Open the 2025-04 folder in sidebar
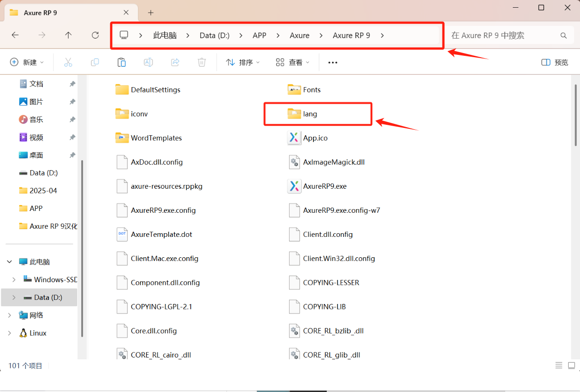 38,191
